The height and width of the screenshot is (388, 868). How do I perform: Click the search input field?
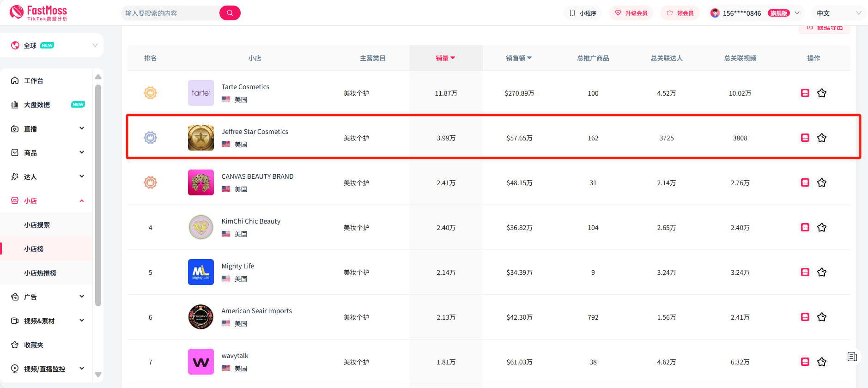(x=171, y=13)
